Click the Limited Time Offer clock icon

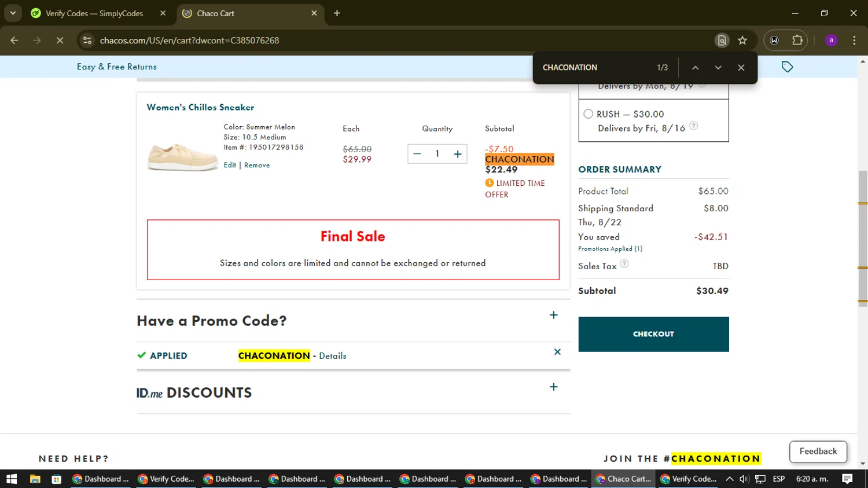[x=490, y=183]
